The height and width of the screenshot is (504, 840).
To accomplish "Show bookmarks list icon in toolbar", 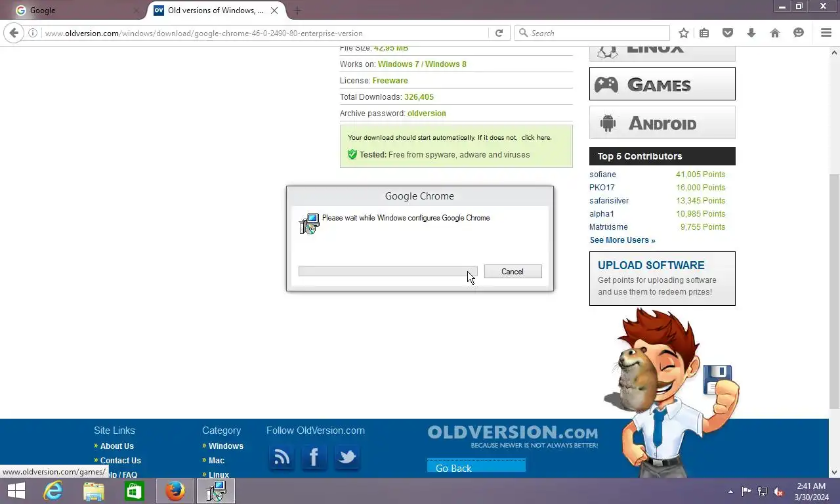I will pyautogui.click(x=704, y=33).
